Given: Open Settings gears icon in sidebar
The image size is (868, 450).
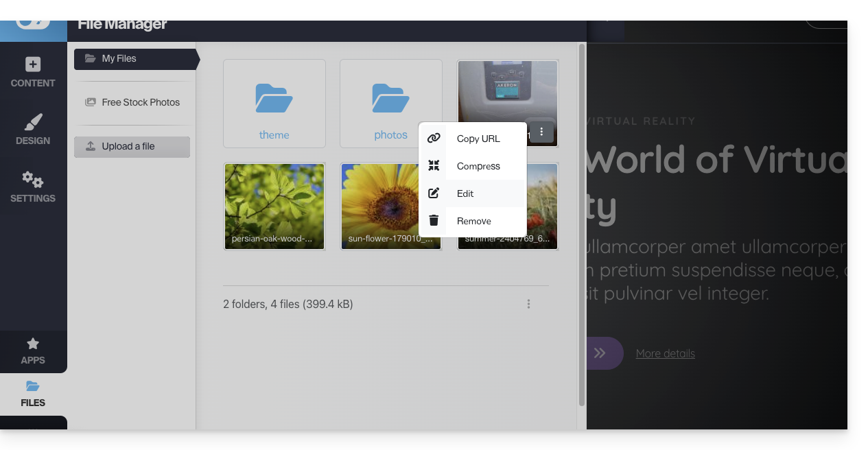Looking at the screenshot, I should pyautogui.click(x=33, y=180).
